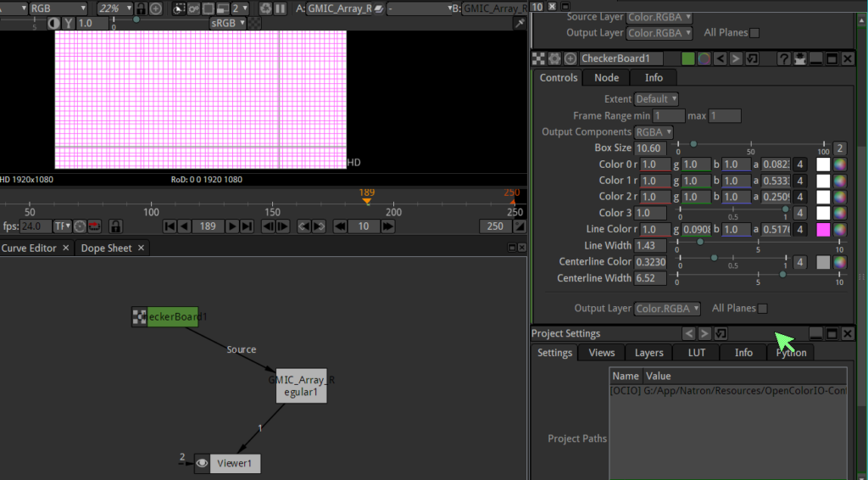
Task: Open the Color 0 color picker wheel
Action: [839, 165]
